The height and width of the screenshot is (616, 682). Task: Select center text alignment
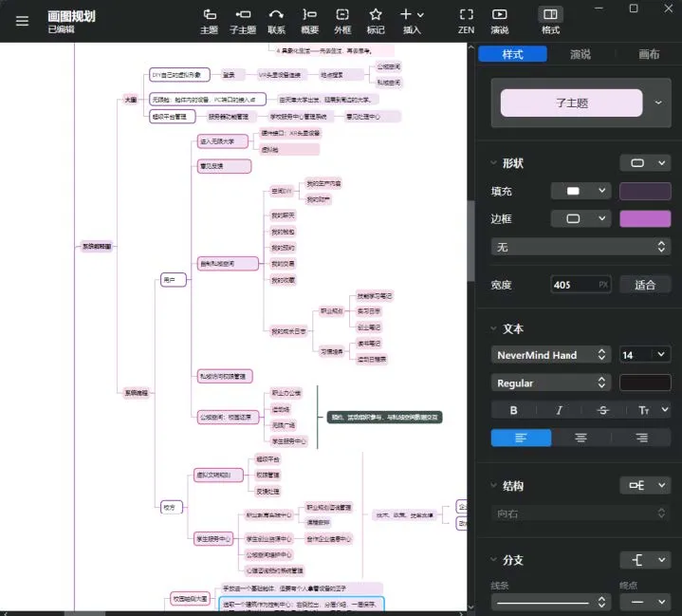click(581, 438)
